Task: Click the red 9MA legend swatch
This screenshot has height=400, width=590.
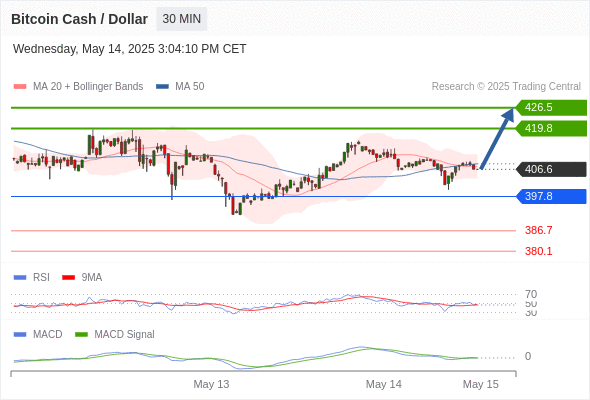Action: click(x=68, y=278)
